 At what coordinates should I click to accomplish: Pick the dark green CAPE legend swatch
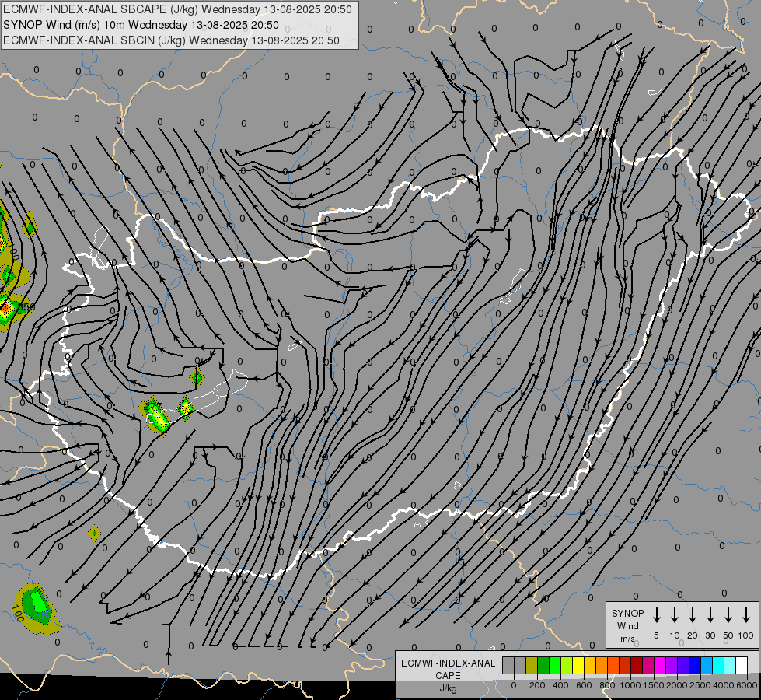(x=543, y=665)
